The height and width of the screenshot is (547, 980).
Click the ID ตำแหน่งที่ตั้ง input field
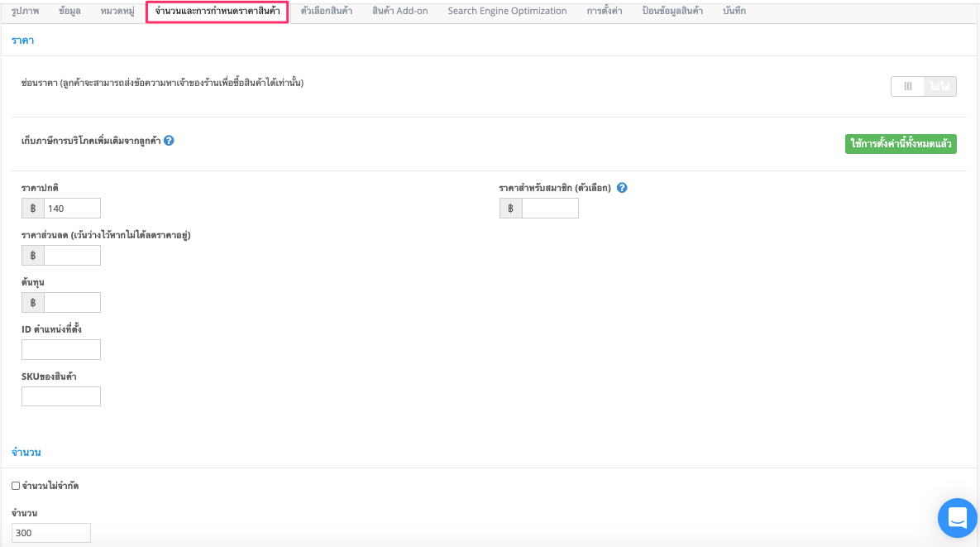[x=61, y=349]
